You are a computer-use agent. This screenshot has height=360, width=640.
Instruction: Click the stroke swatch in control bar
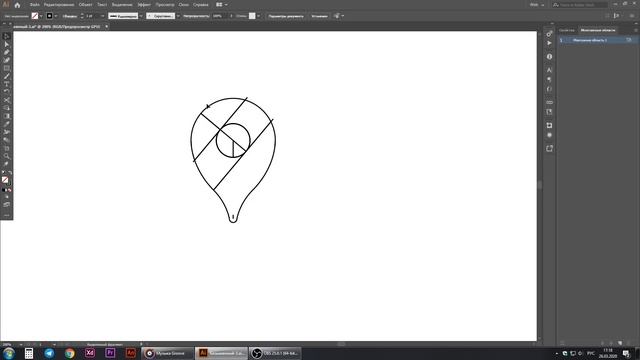coord(49,16)
